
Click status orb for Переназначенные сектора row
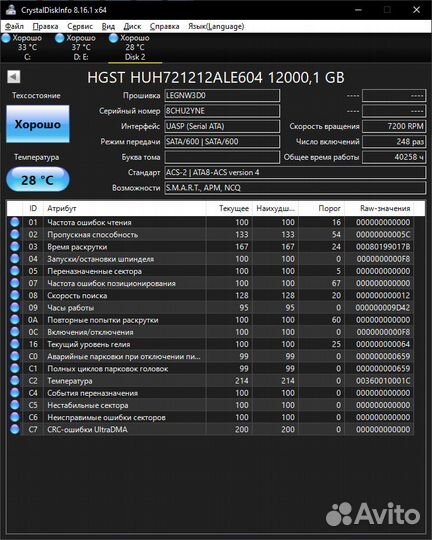15,271
